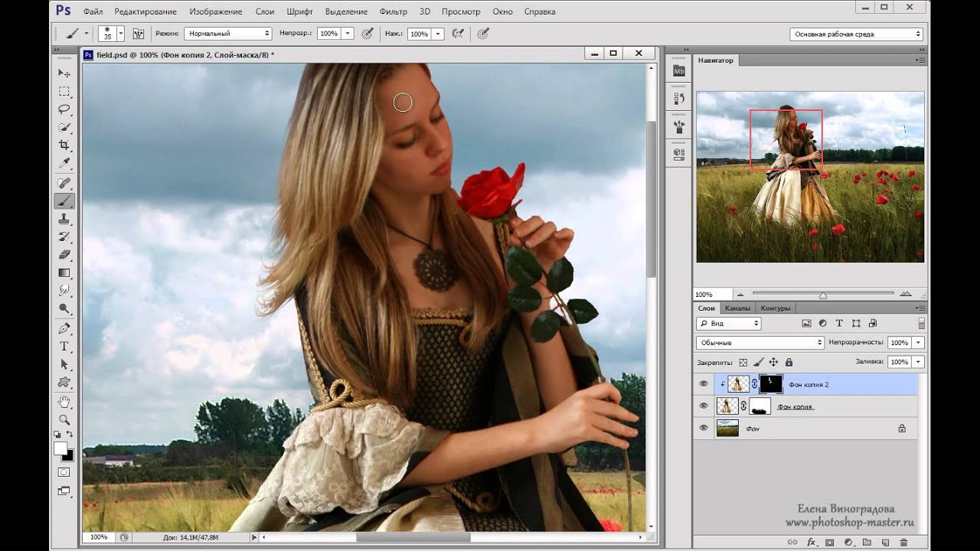
Task: Open the layer style fx menu
Action: click(x=811, y=543)
